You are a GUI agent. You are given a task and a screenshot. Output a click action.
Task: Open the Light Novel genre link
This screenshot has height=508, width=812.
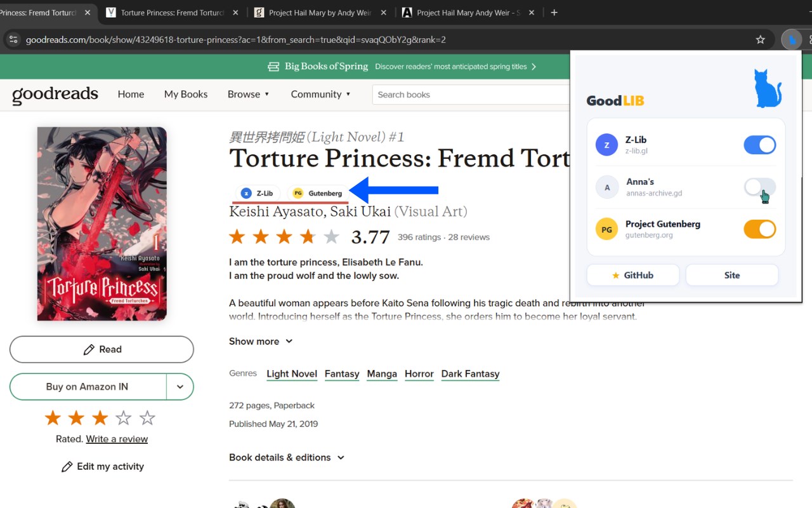pyautogui.click(x=292, y=374)
